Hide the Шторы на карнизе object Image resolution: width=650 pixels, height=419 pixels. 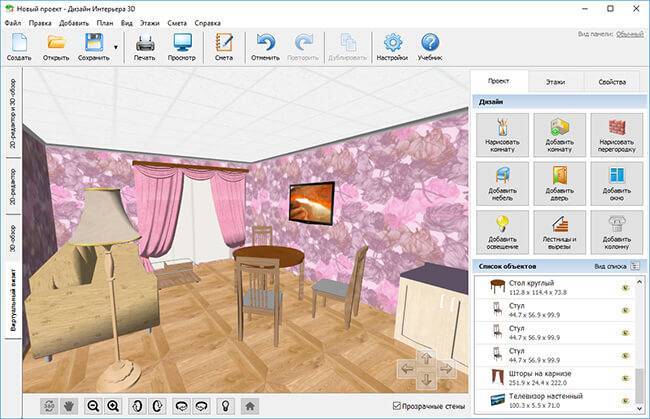click(626, 378)
